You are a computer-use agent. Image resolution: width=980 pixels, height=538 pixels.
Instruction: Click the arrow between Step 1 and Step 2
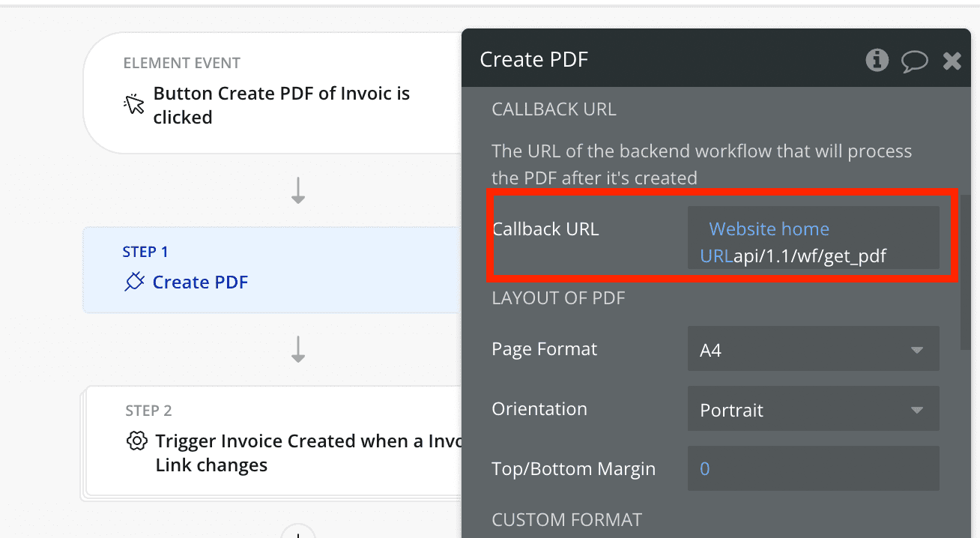(x=298, y=349)
